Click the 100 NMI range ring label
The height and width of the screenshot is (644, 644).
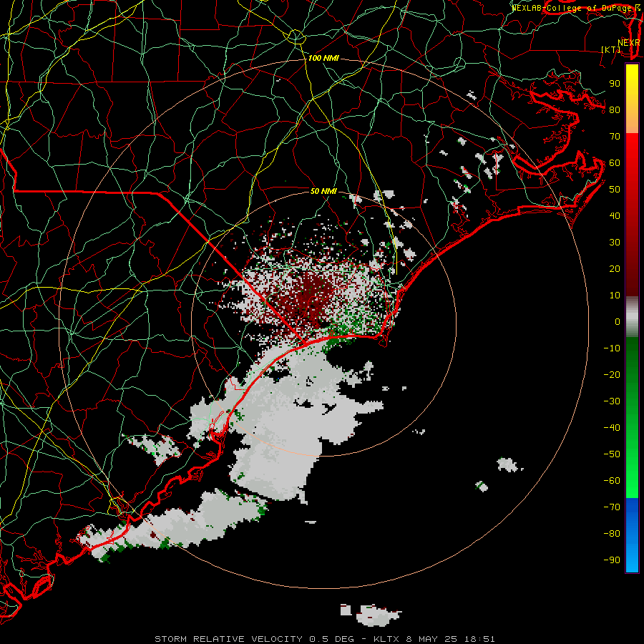pyautogui.click(x=323, y=59)
